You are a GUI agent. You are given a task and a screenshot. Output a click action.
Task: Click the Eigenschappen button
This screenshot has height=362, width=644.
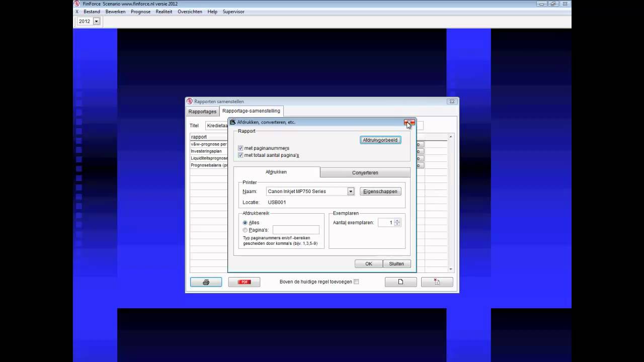[x=380, y=192]
